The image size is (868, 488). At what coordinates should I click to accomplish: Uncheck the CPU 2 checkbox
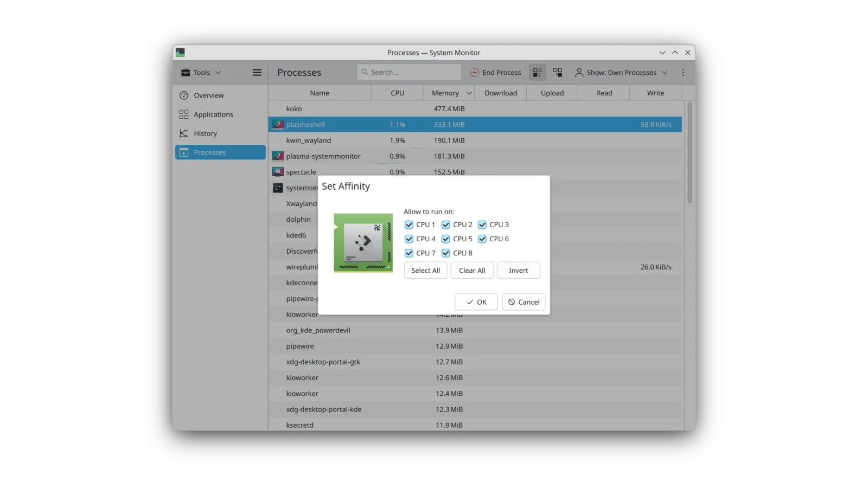tap(445, 224)
